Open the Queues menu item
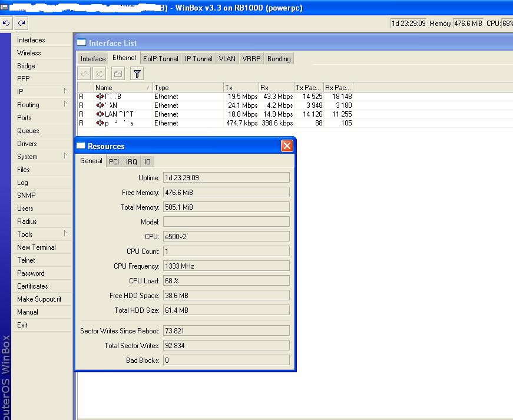The height and width of the screenshot is (420, 513). 42,131
